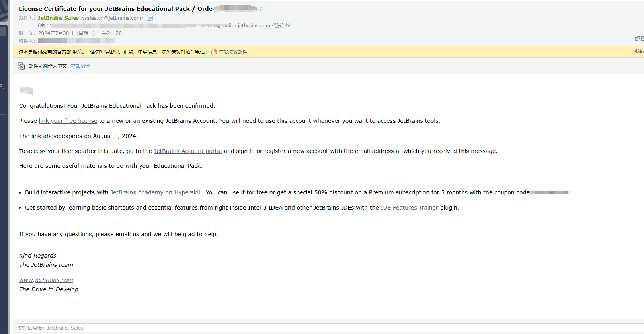Visit www.jetbrains.com link in signature
This screenshot has width=644, height=334.
coord(46,280)
